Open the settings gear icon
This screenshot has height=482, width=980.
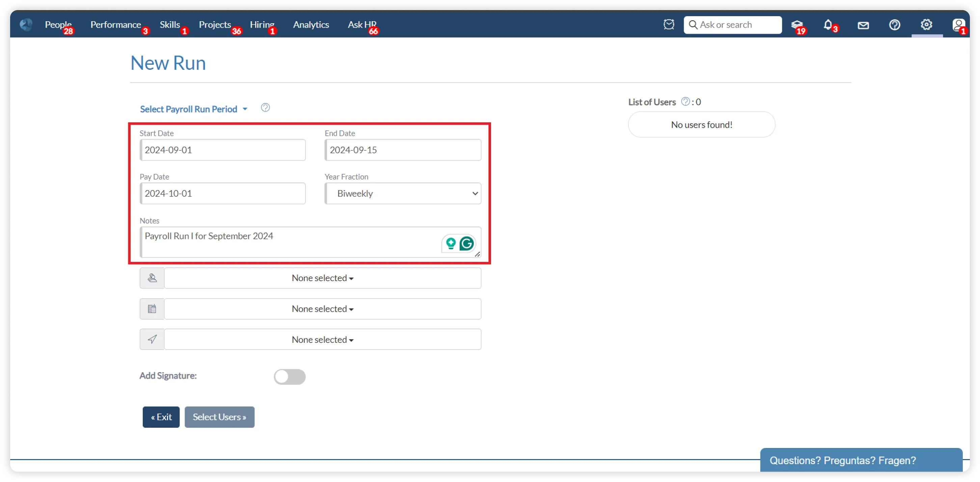[x=926, y=25]
